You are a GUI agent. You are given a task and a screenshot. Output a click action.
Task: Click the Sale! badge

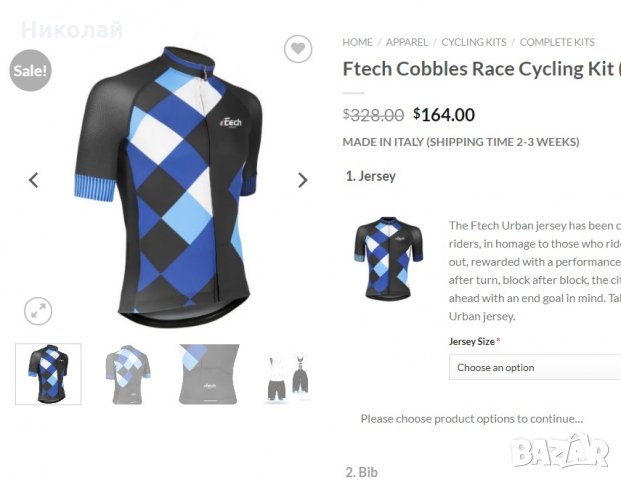[30, 70]
